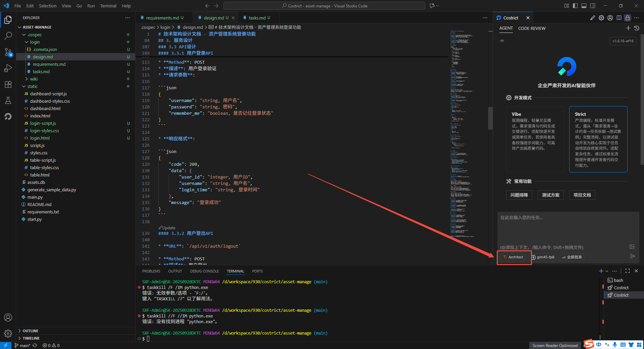Open the Testing flask view

[x=8, y=100]
